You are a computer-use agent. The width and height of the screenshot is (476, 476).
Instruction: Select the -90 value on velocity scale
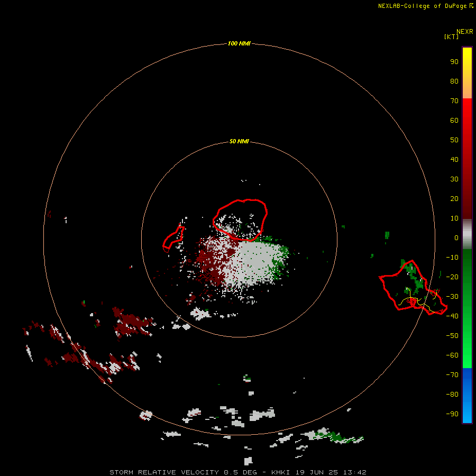click(x=452, y=414)
